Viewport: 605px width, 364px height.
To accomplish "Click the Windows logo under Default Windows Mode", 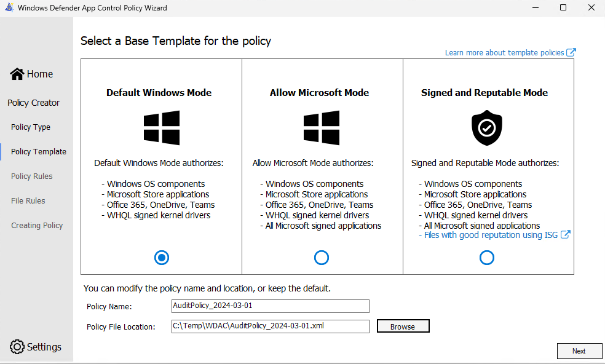I will click(162, 128).
